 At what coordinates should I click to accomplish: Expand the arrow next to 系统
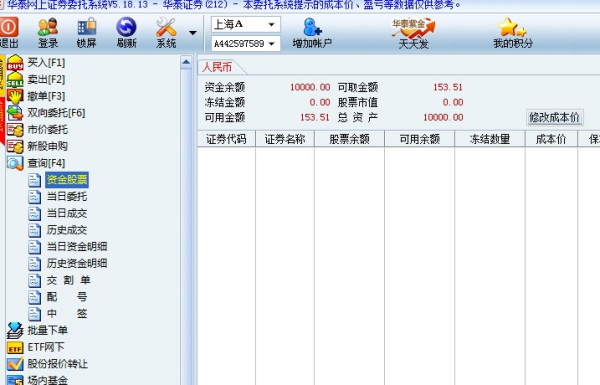pos(193,33)
